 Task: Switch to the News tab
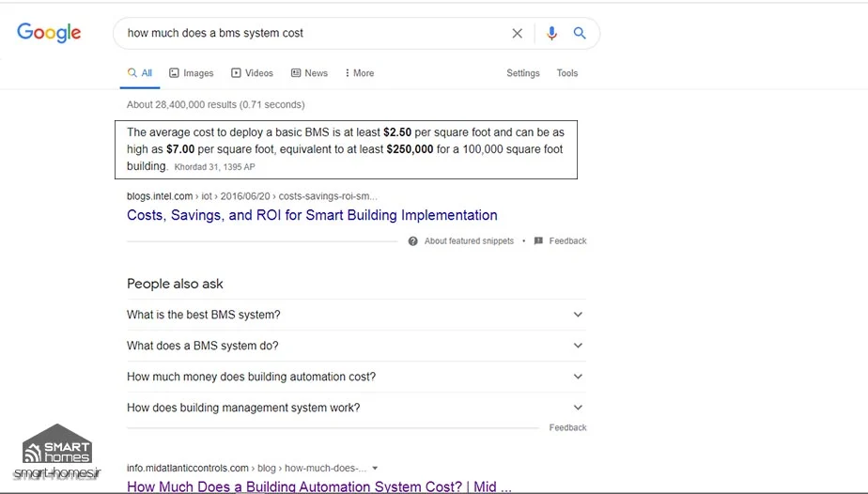(x=309, y=73)
